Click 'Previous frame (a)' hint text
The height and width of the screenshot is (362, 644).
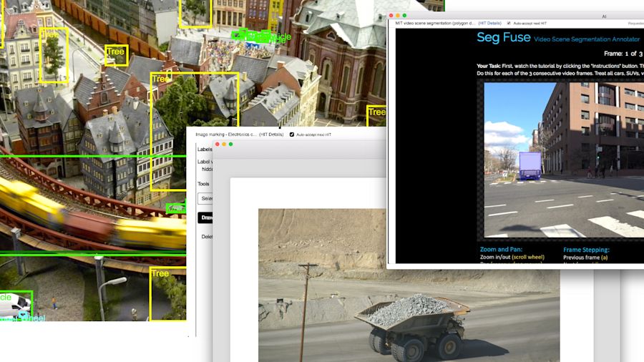(585, 258)
